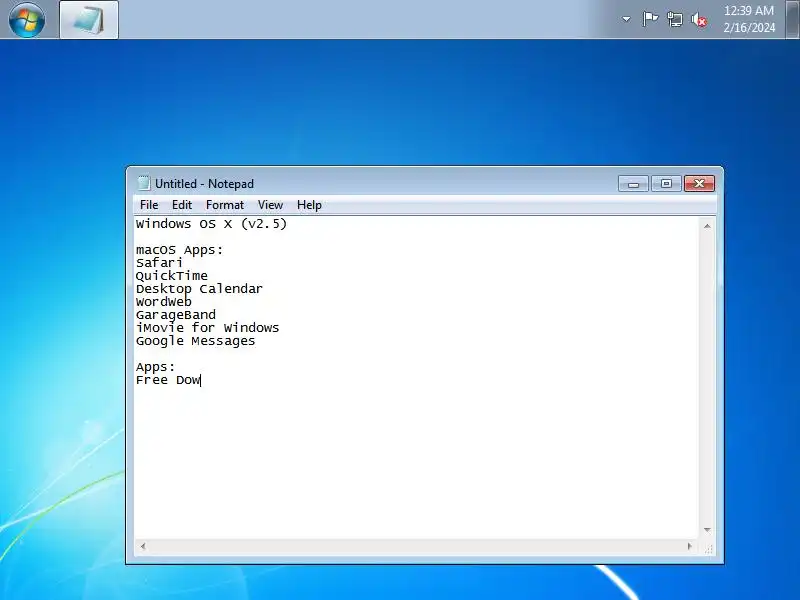Open the Windows Start orb

27,19
